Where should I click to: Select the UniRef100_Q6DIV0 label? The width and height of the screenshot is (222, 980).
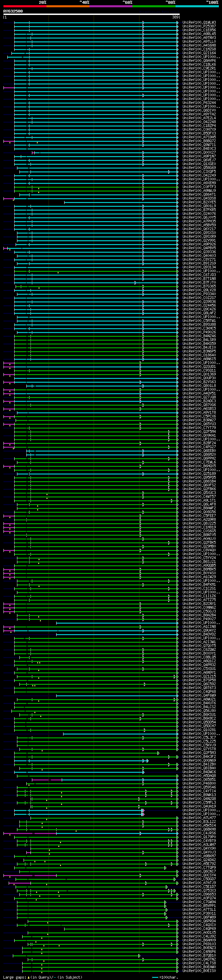(199, 110)
